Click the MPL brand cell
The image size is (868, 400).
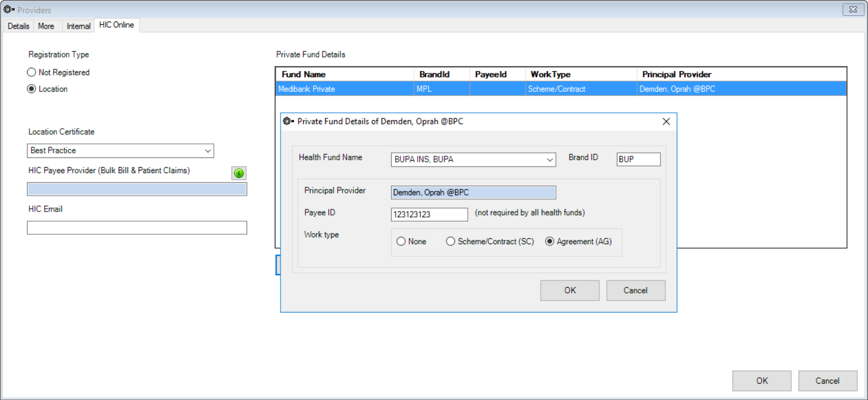pyautogui.click(x=442, y=89)
